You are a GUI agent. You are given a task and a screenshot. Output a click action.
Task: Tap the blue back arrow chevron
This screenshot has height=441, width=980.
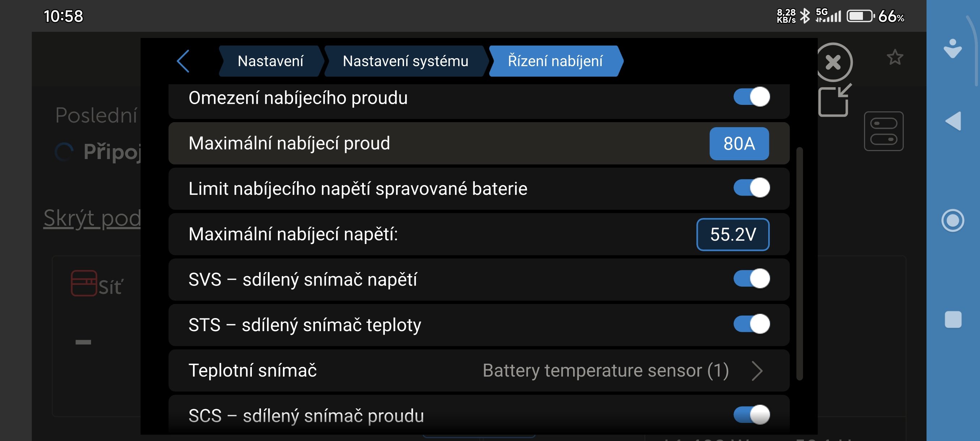[183, 61]
